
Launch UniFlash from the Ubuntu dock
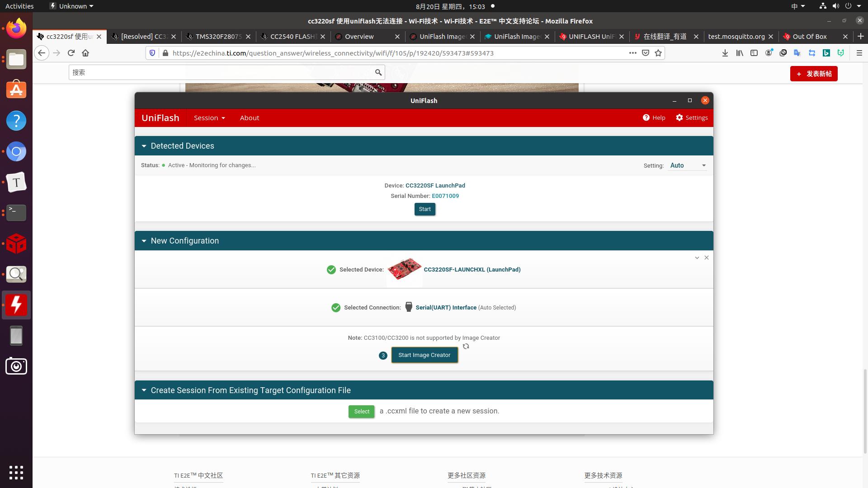[16, 305]
